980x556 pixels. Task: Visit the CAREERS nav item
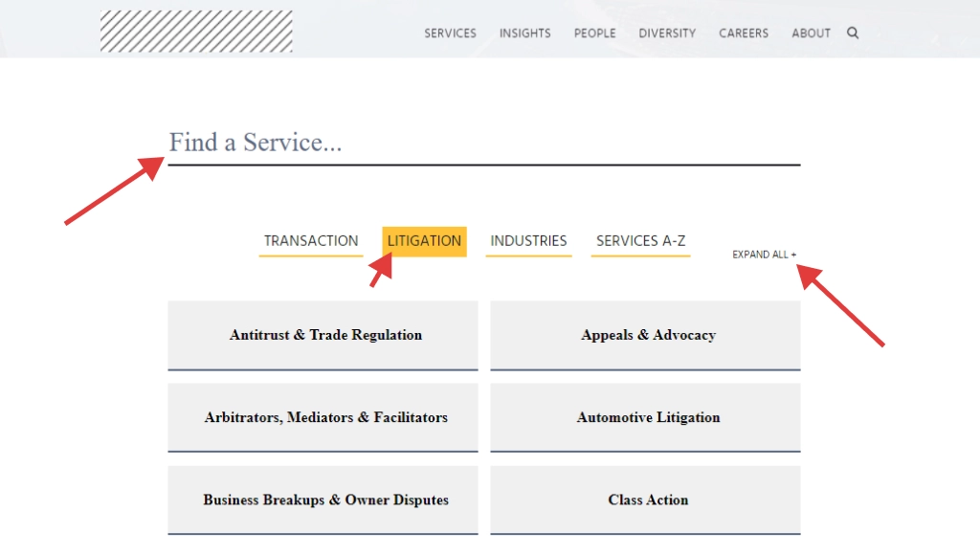[743, 33]
